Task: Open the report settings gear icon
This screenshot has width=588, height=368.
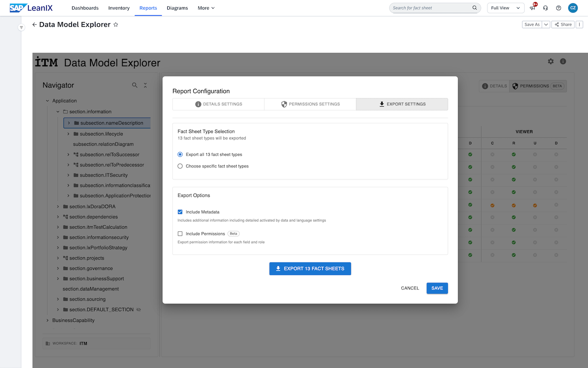Action: click(551, 61)
